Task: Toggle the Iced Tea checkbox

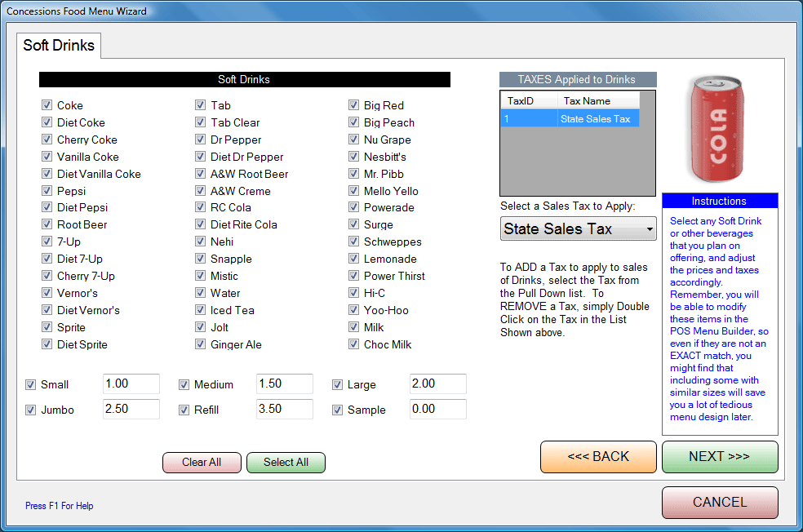Action: point(200,310)
